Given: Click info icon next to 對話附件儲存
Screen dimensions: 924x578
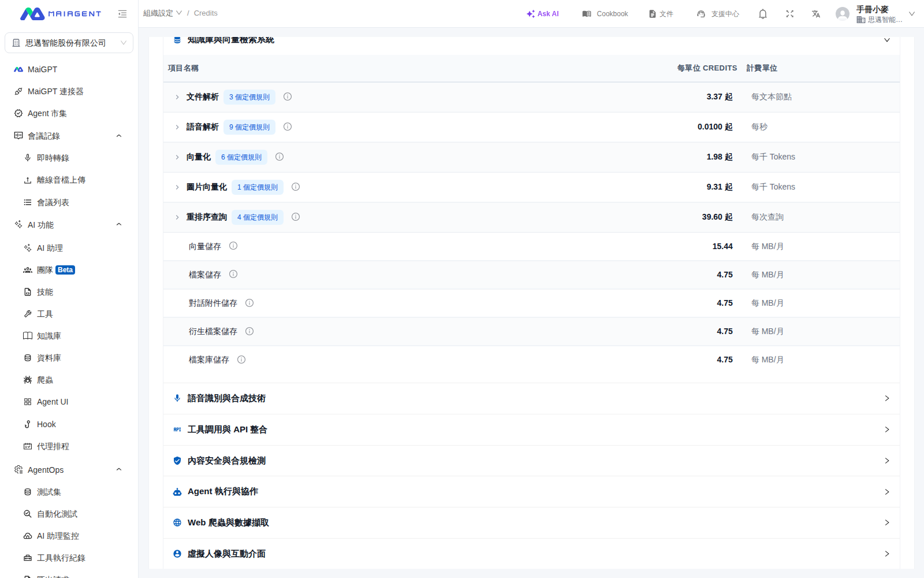Looking at the screenshot, I should [249, 303].
